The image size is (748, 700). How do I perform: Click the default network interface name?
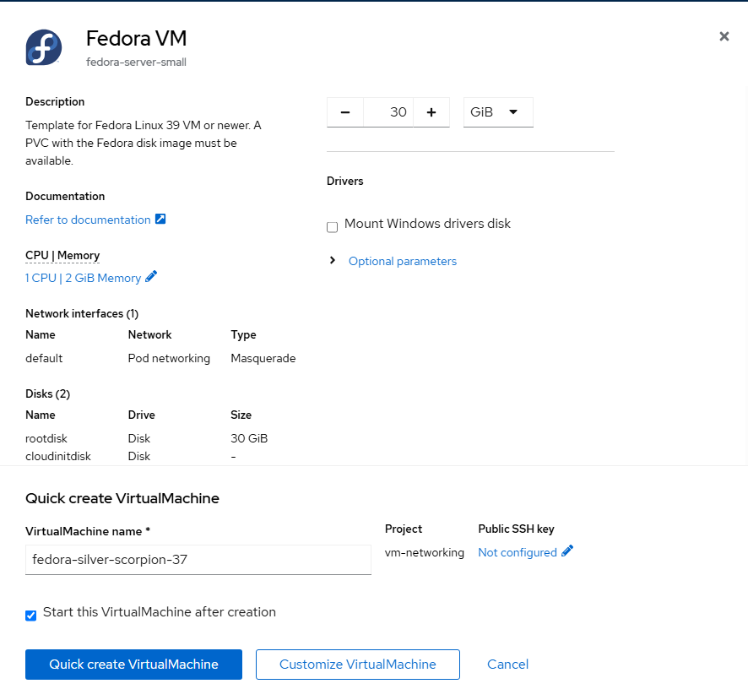pos(44,358)
